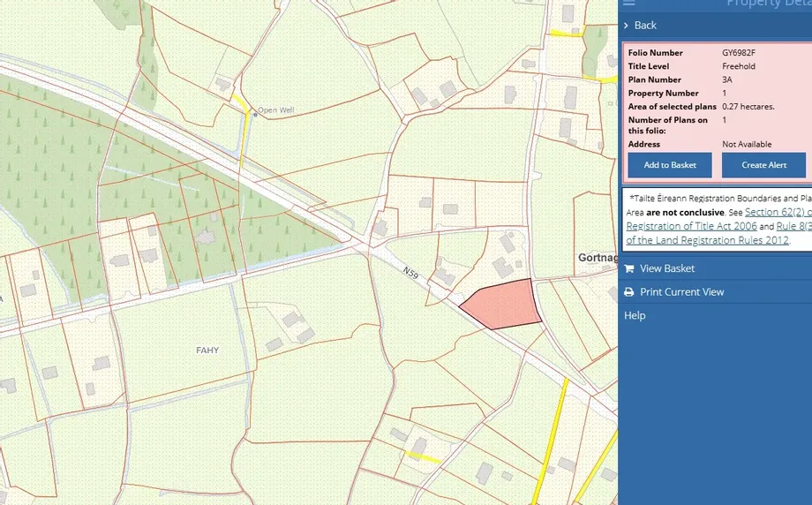
Task: Select the highlighted pink land parcel
Action: tap(502, 305)
